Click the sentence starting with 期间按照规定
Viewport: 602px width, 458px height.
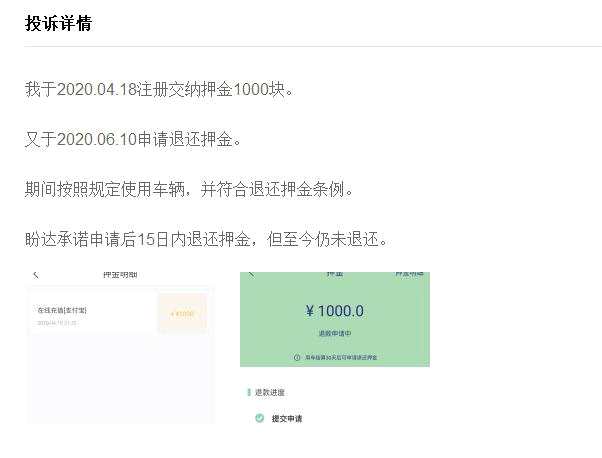pos(189,189)
